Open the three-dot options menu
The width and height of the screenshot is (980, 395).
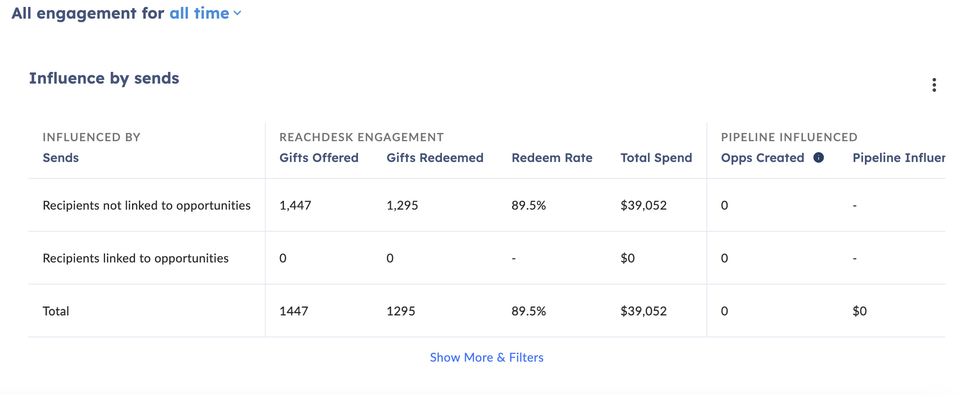tap(934, 85)
